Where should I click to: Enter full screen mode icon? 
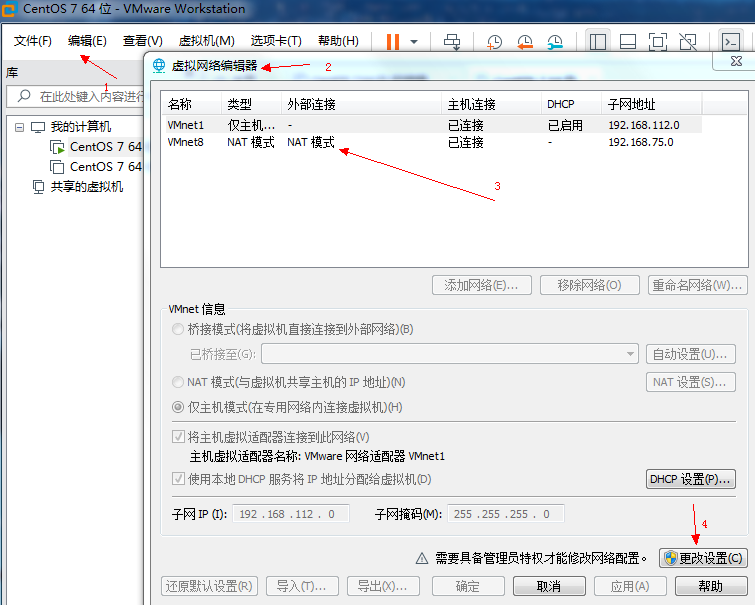pos(658,42)
